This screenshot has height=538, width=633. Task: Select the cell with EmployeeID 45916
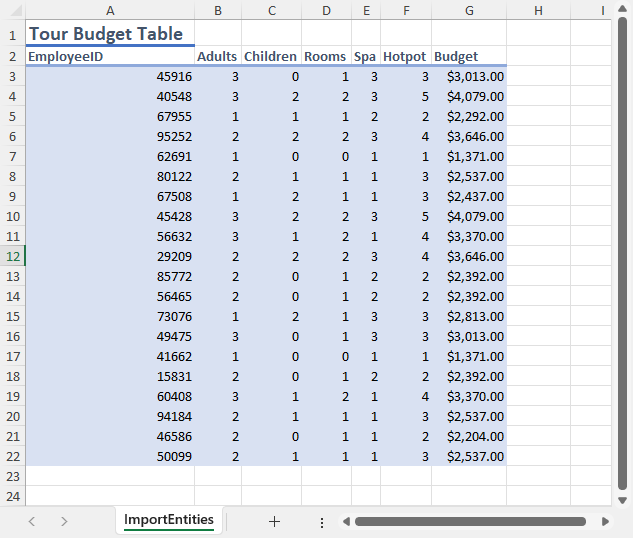(x=109, y=77)
